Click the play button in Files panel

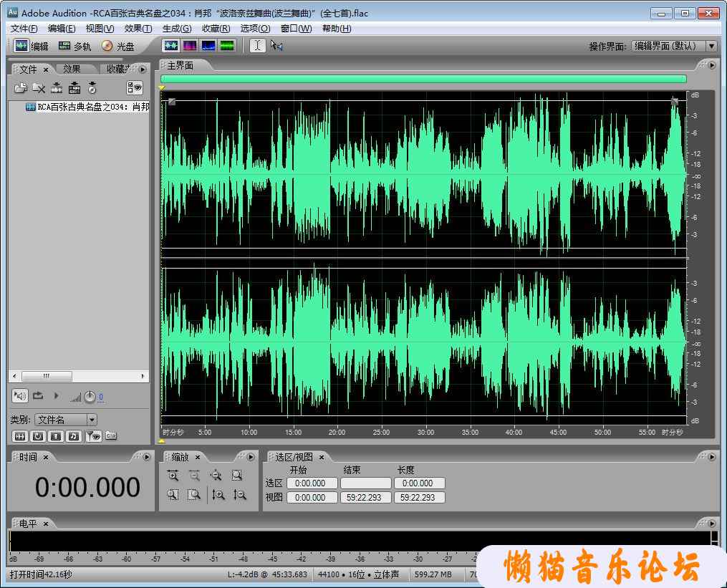point(56,395)
